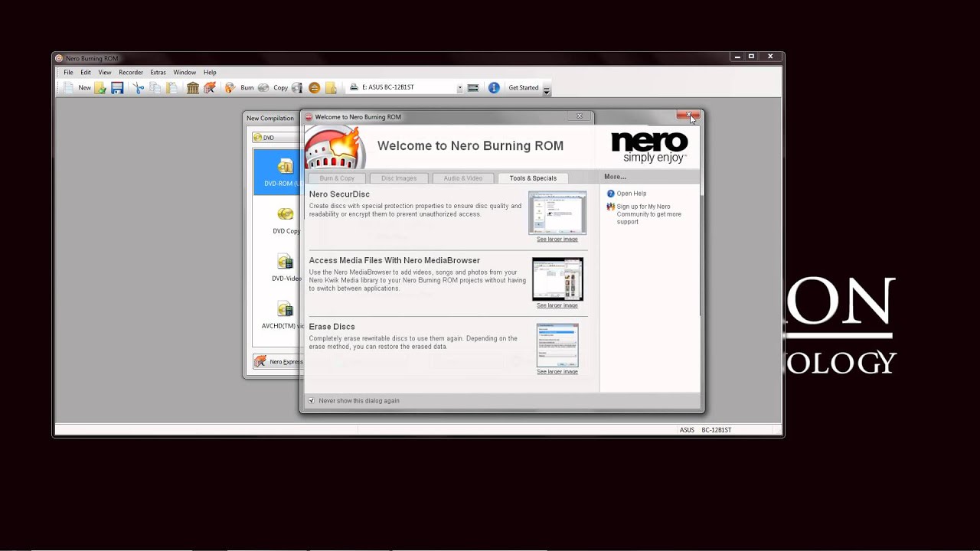Click the Burn flame disc icon
This screenshot has height=551, width=980.
tap(230, 88)
